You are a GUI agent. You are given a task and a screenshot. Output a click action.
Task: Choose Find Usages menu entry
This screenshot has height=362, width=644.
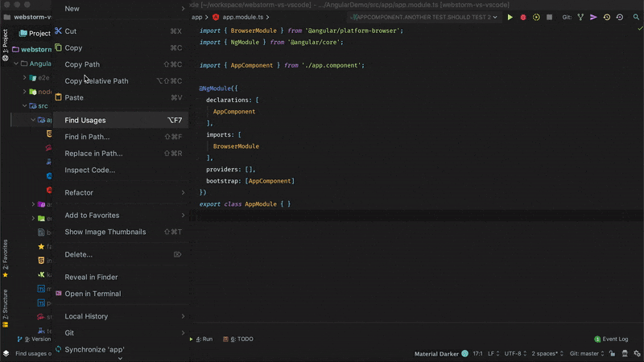click(120, 120)
